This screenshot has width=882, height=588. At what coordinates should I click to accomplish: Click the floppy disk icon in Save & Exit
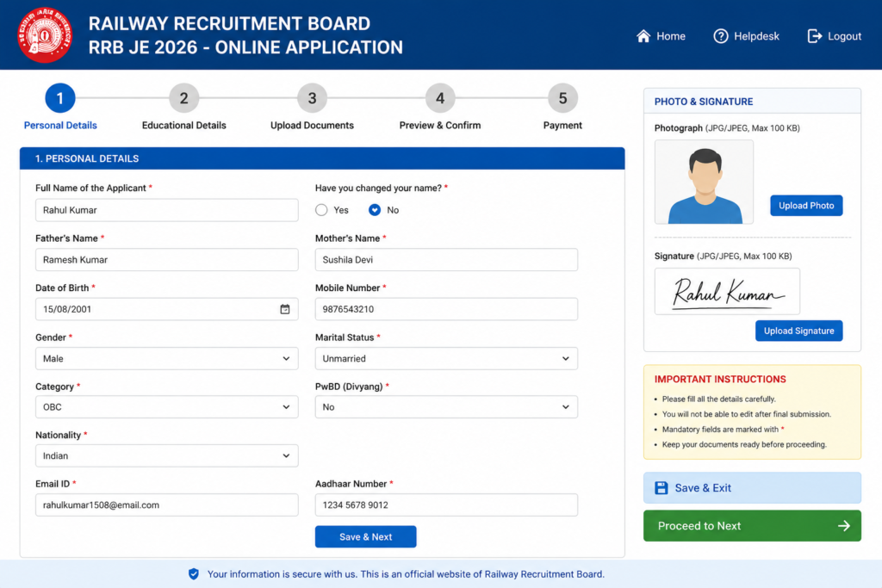pyautogui.click(x=661, y=488)
